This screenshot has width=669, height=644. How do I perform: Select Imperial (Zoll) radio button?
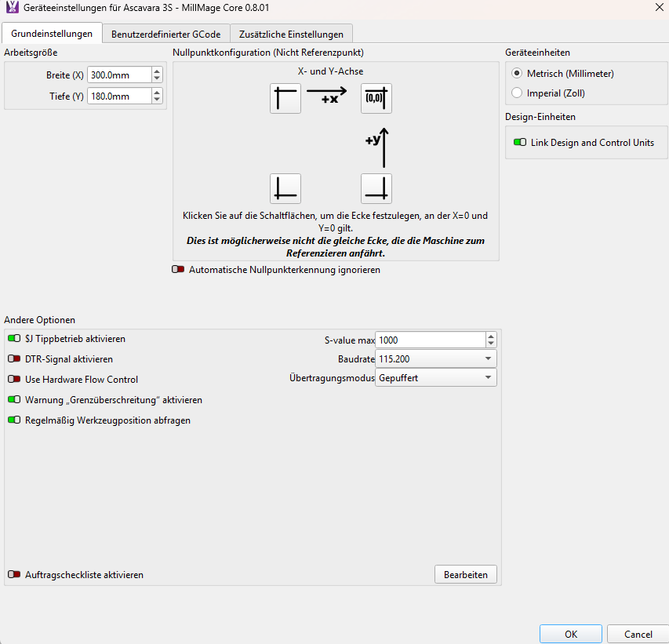[x=516, y=93]
